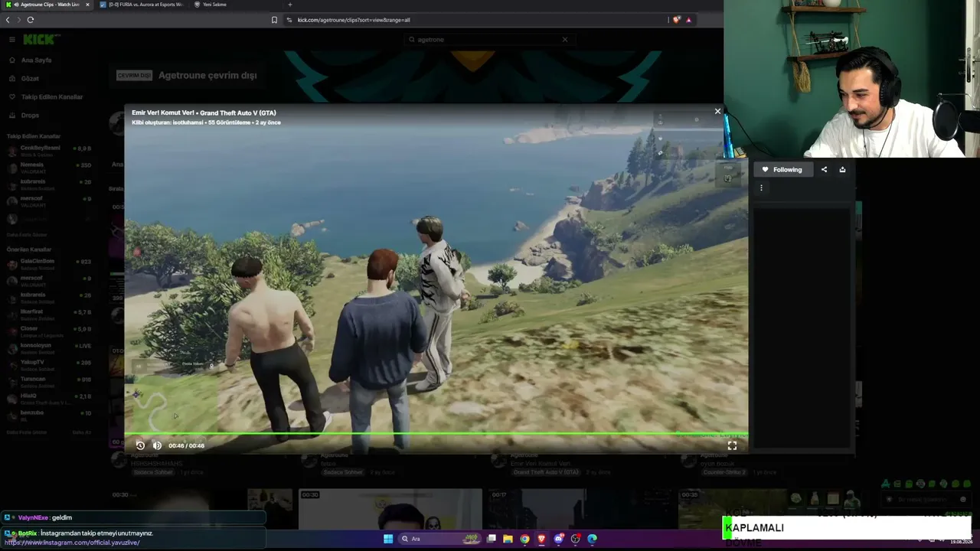980x551 pixels.
Task: Mute the clip volume
Action: (157, 445)
